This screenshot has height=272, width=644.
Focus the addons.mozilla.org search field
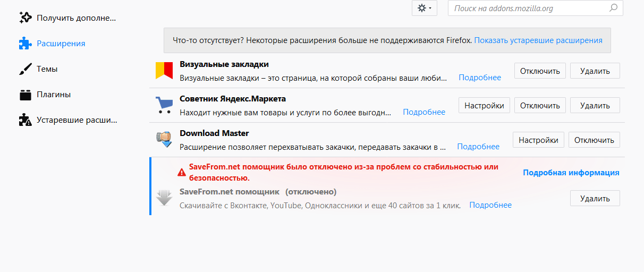(x=536, y=8)
